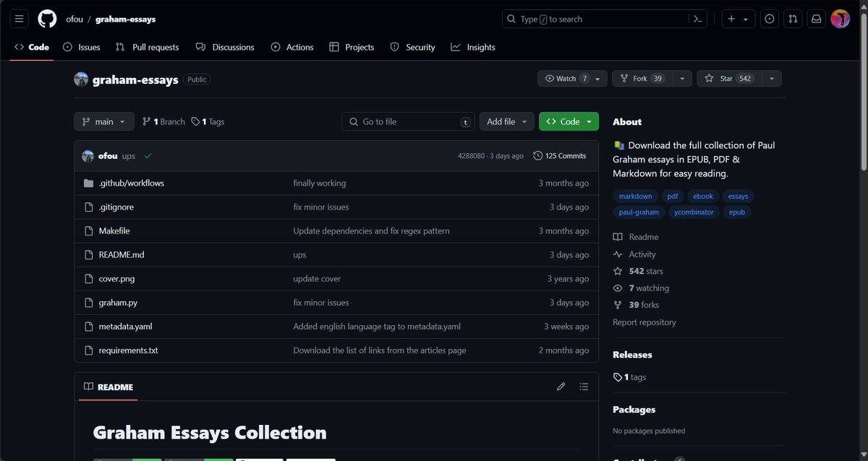Open the Security tab
This screenshot has height=461, width=868.
[412, 47]
